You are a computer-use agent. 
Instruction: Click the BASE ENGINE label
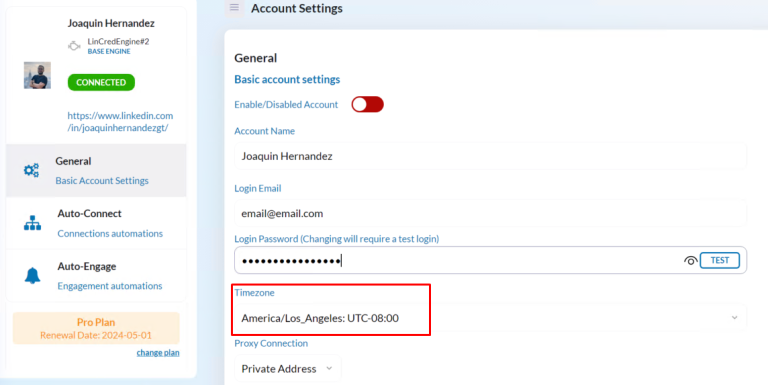coord(109,51)
